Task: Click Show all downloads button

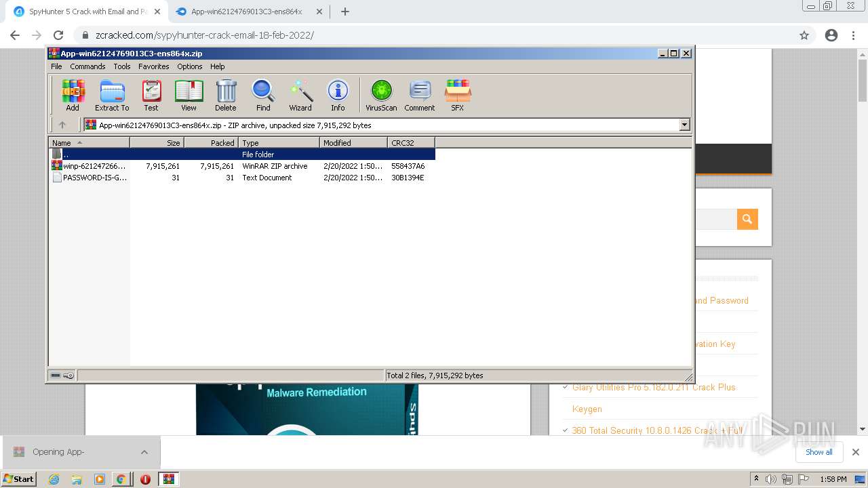Action: pos(818,452)
